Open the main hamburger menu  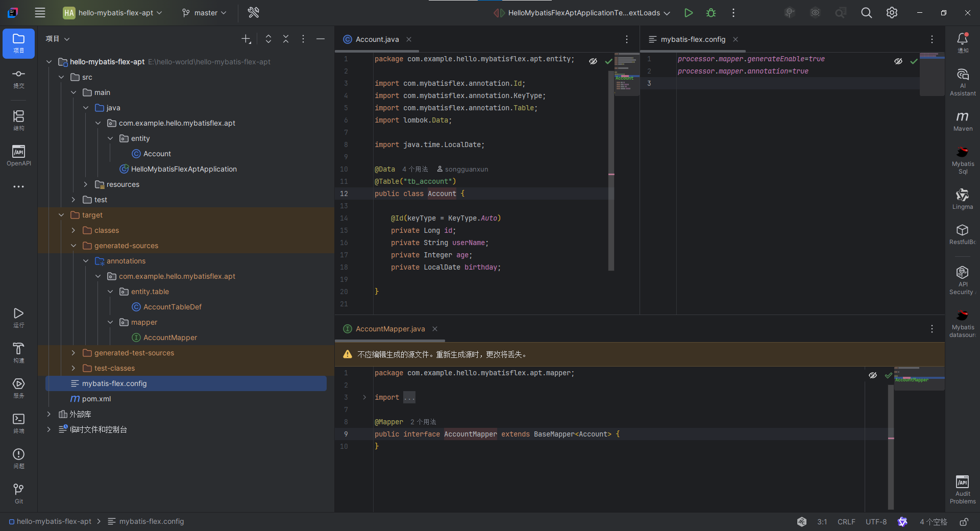(40, 13)
